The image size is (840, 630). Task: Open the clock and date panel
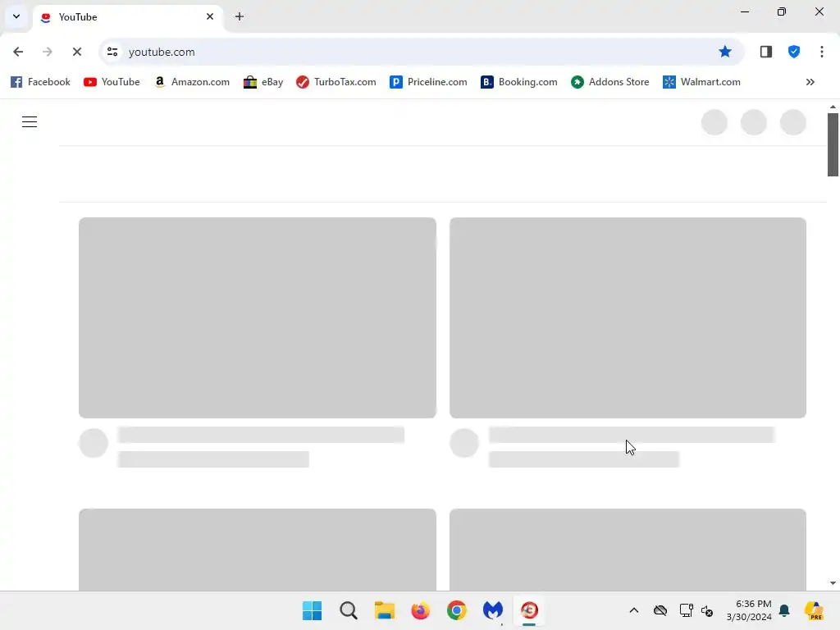749,610
